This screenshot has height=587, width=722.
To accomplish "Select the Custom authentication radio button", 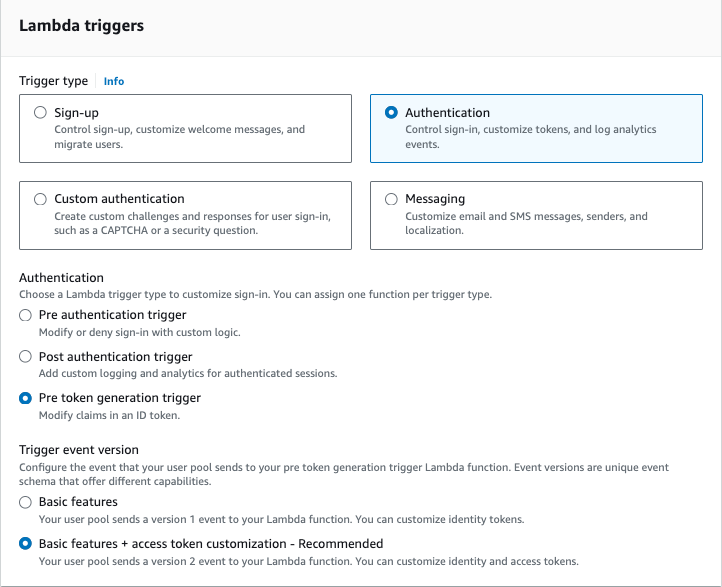I will 41,199.
